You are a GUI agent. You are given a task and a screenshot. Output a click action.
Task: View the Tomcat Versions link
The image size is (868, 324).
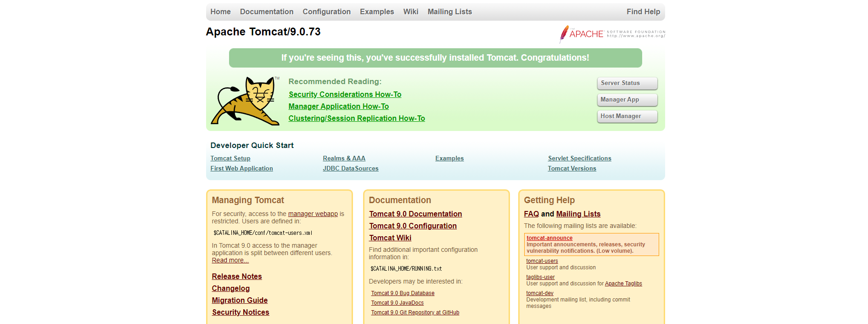[572, 169]
